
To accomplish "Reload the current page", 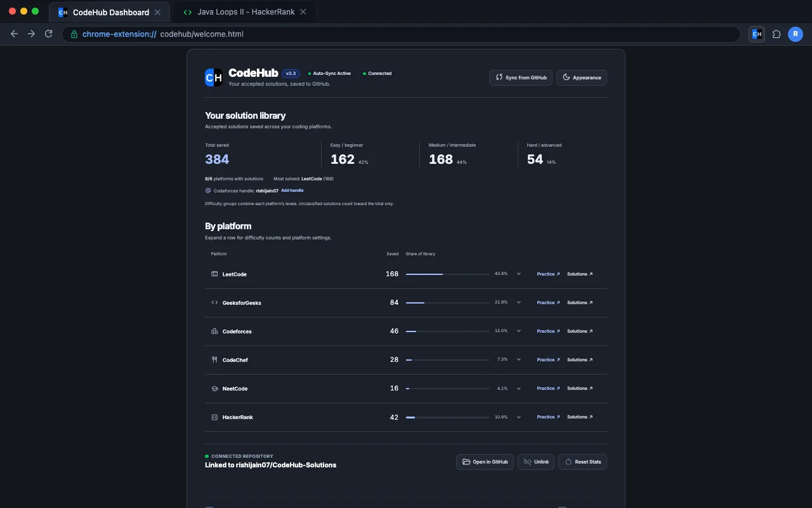I will [48, 34].
